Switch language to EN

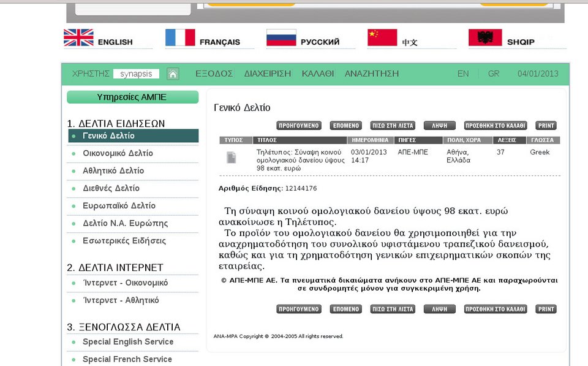[463, 74]
